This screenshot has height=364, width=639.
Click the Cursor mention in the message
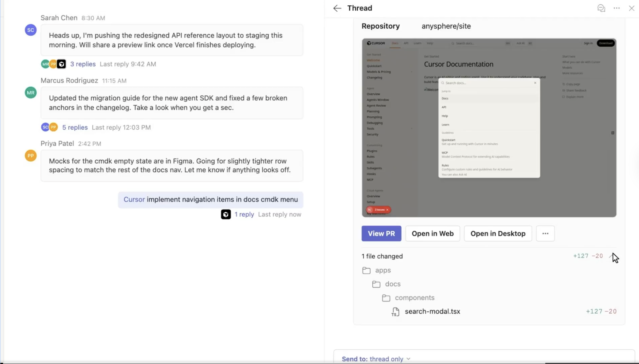[134, 199]
